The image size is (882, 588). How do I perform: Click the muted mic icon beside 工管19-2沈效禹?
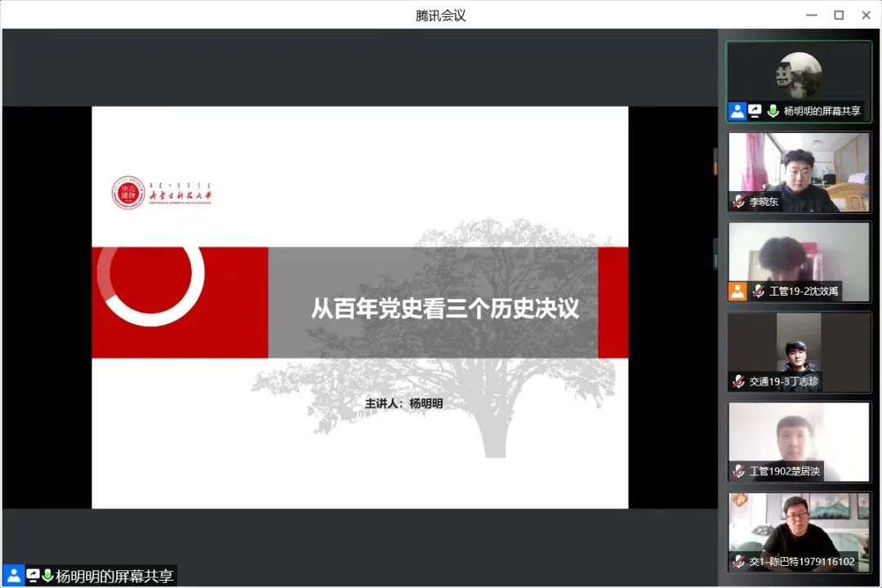(x=758, y=291)
